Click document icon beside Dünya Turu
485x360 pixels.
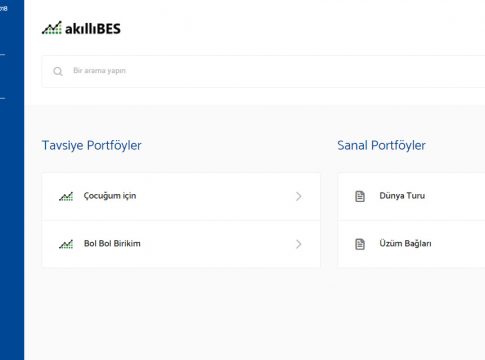[x=360, y=196]
